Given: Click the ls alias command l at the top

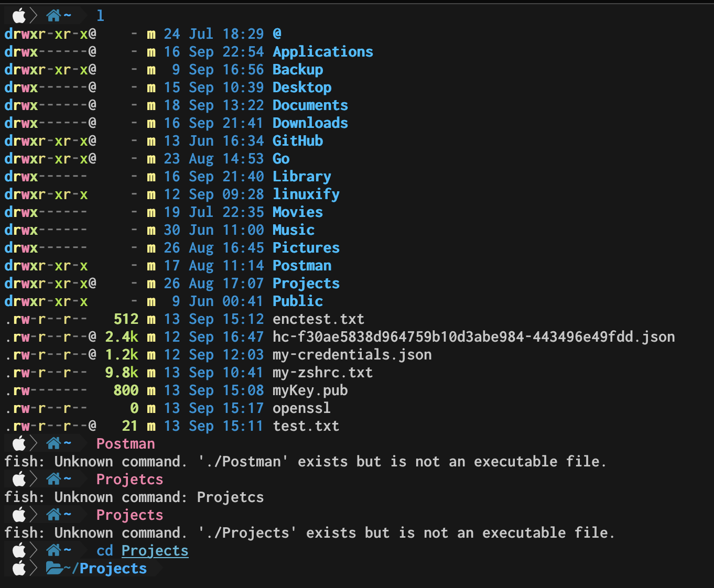Looking at the screenshot, I should 100,15.
